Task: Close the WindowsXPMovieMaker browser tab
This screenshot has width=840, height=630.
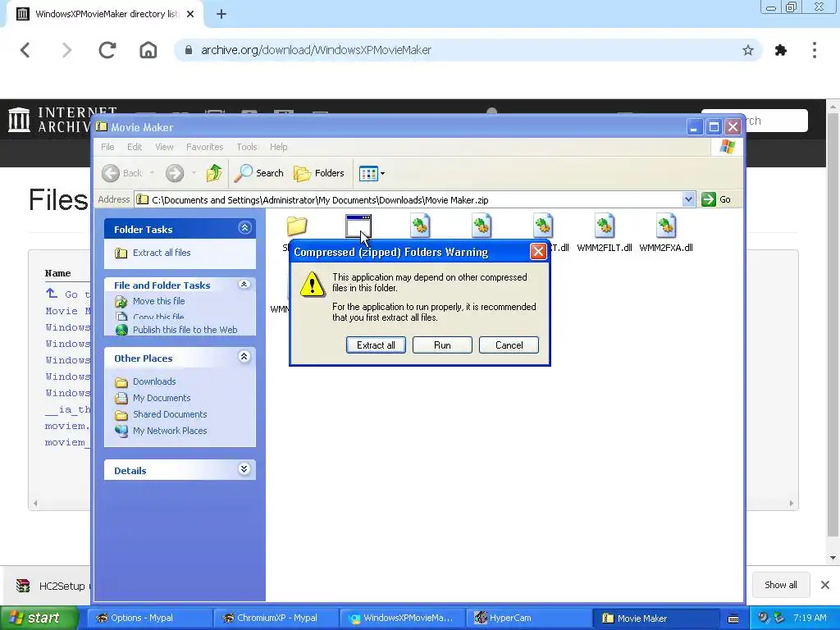Action: coord(190,15)
